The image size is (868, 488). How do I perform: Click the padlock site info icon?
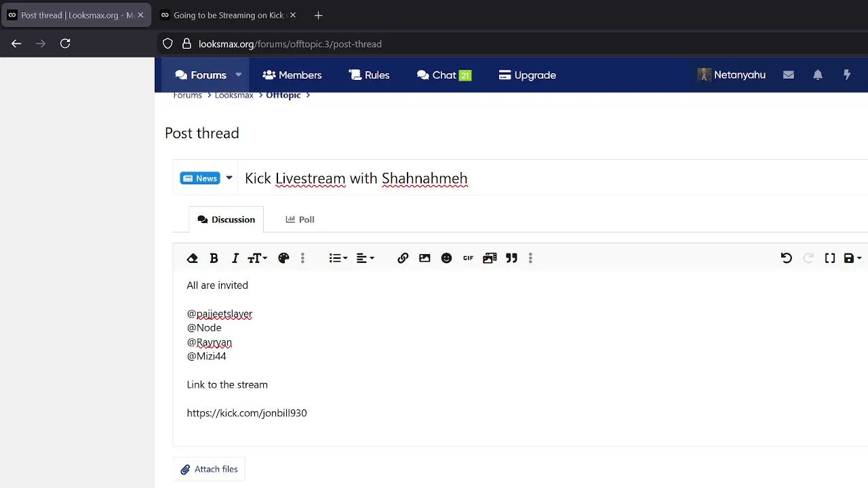[186, 44]
